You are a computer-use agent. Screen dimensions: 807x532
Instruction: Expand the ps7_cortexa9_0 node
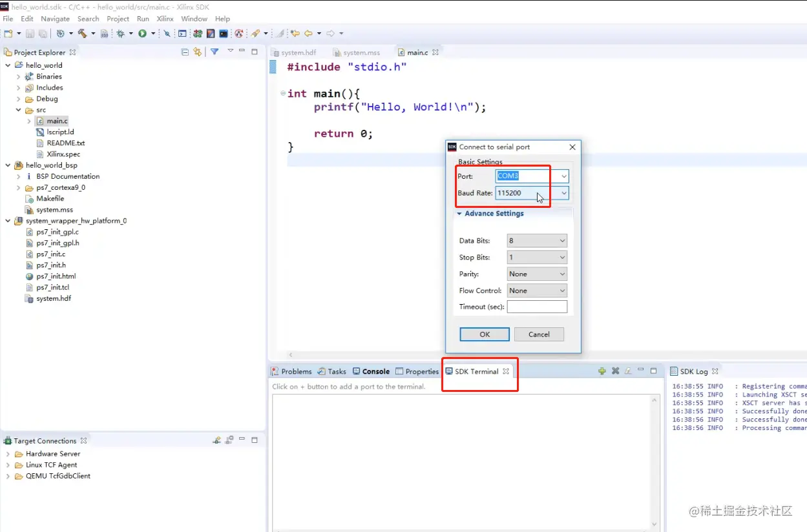tap(19, 188)
